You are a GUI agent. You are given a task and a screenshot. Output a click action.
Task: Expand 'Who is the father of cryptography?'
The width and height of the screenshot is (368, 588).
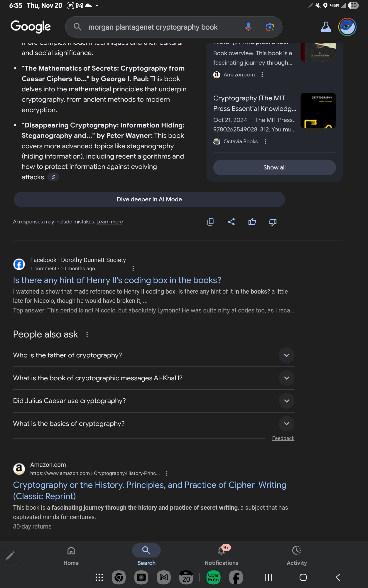coord(286,355)
